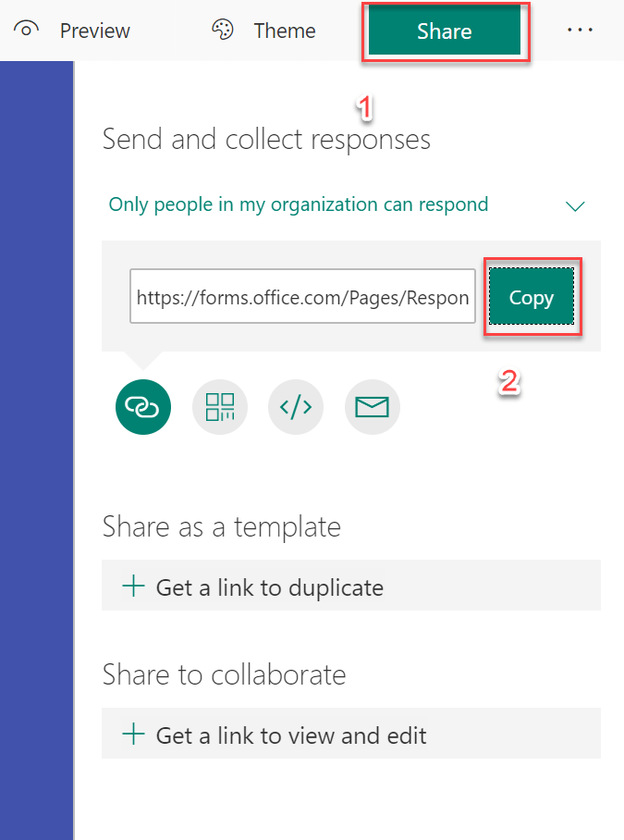624x840 pixels.
Task: Select the link sharing chain icon
Action: [x=143, y=406]
